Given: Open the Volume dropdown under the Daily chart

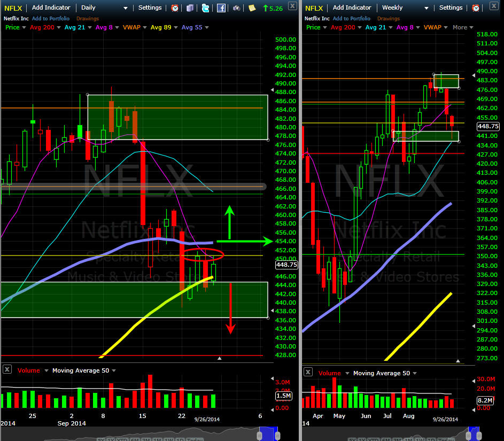Looking at the screenshot, I should pyautogui.click(x=46, y=370).
